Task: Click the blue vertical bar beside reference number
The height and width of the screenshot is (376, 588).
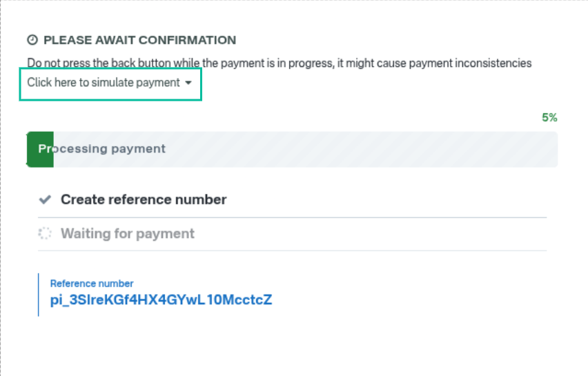Action: click(x=38, y=295)
